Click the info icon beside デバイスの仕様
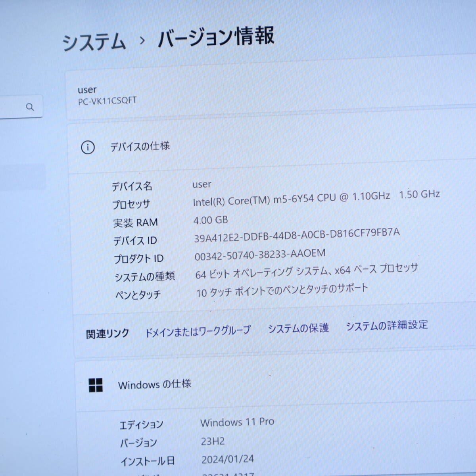Viewport: 476px width, 476px height. 88,148
